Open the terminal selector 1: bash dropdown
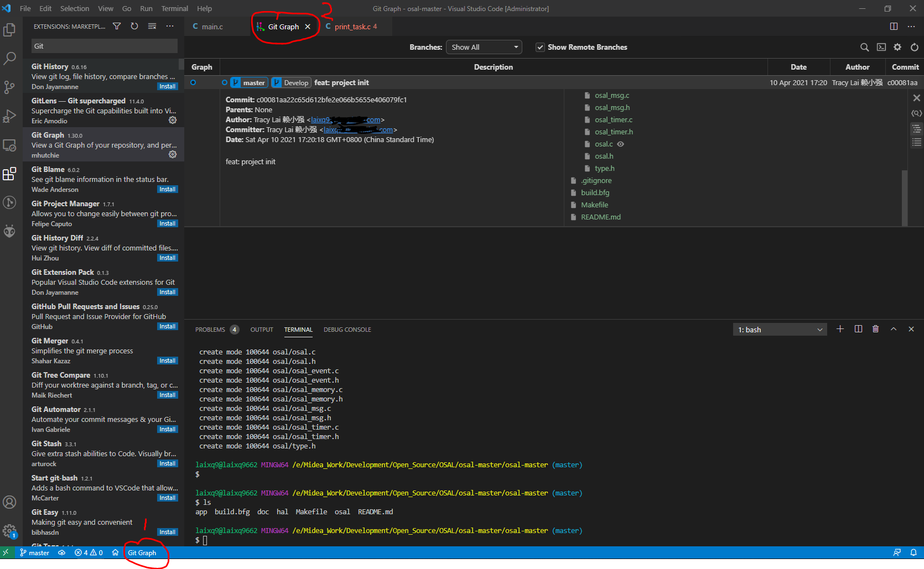 pyautogui.click(x=780, y=330)
